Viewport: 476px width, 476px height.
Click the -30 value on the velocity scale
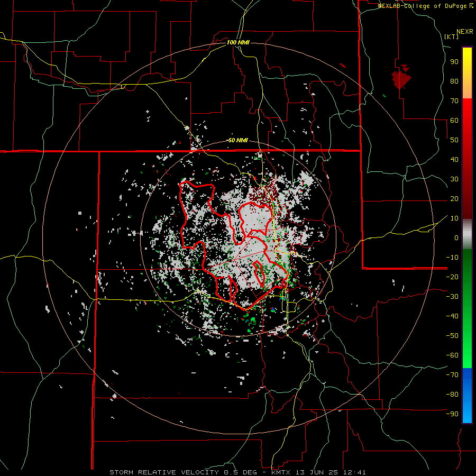pos(452,297)
